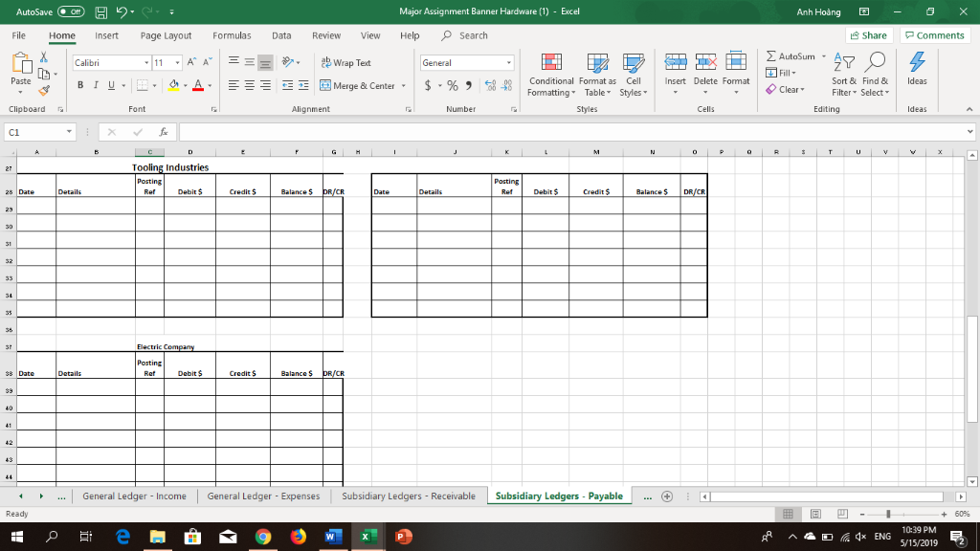Click the Percent Style icon

[x=452, y=85]
